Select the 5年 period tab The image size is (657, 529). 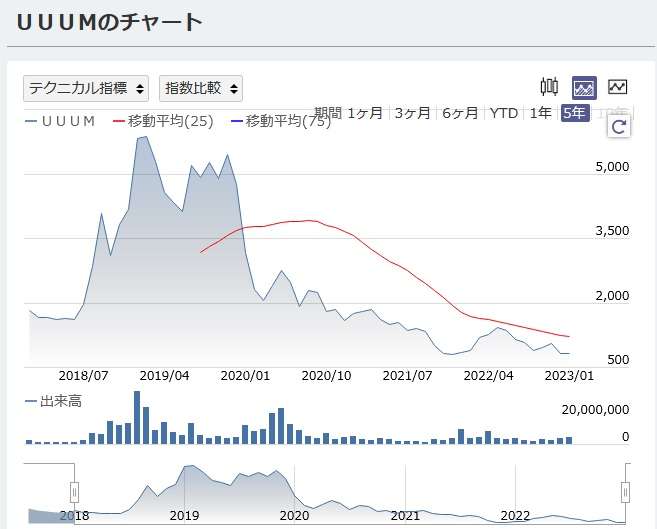pyautogui.click(x=575, y=113)
